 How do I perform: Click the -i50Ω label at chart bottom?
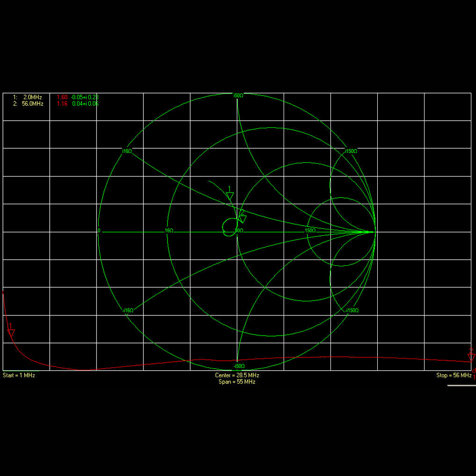pos(239,366)
